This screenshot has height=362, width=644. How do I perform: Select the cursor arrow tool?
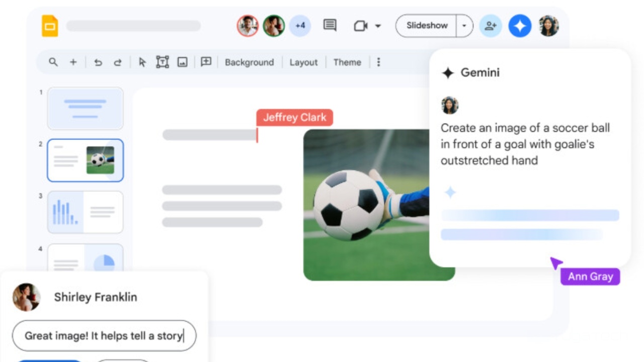pos(142,62)
